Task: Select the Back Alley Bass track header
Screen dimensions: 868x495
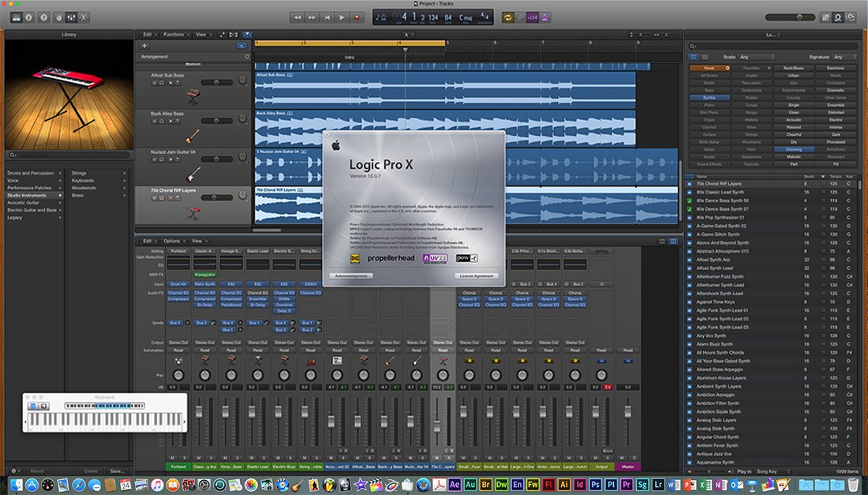Action: 193,128
